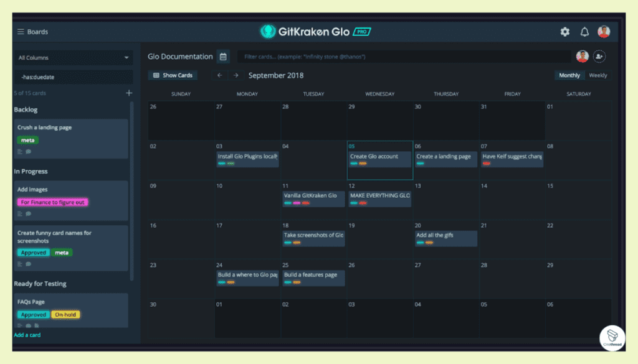638x364 pixels.
Task: Open the notifications bell
Action: 584,32
